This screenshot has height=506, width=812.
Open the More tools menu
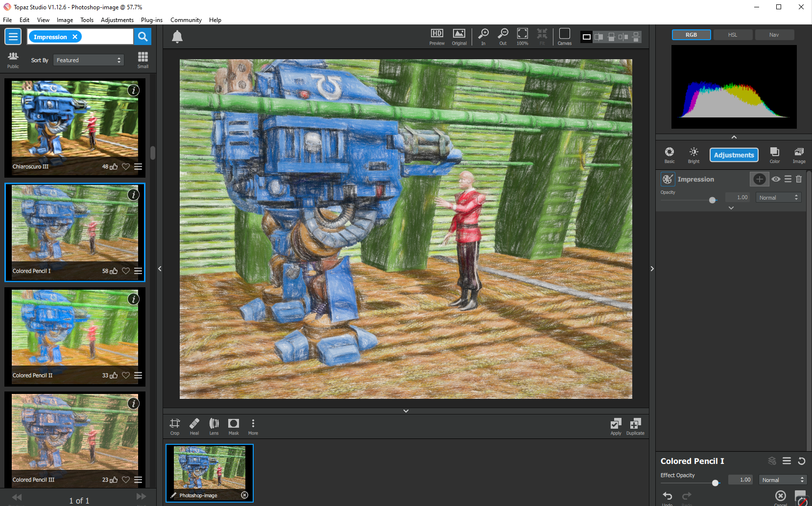(253, 426)
